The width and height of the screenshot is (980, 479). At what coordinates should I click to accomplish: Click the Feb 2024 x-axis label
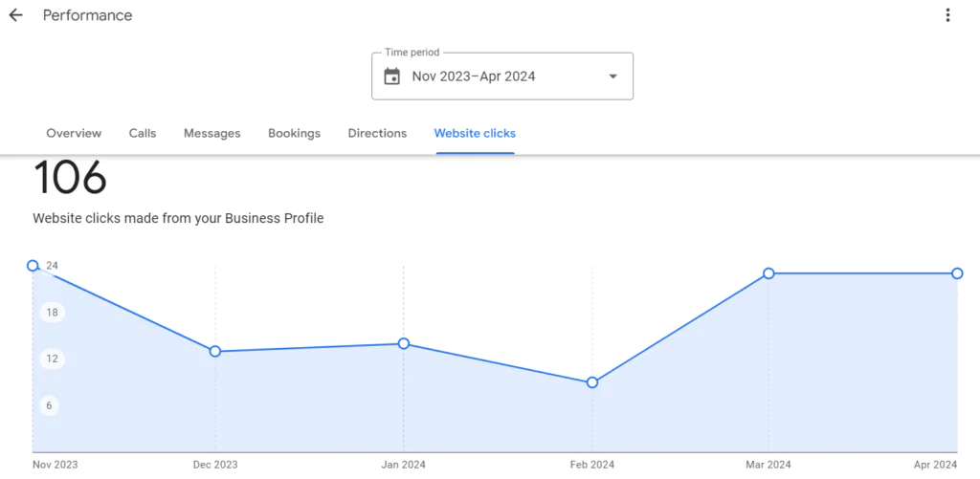click(x=591, y=465)
